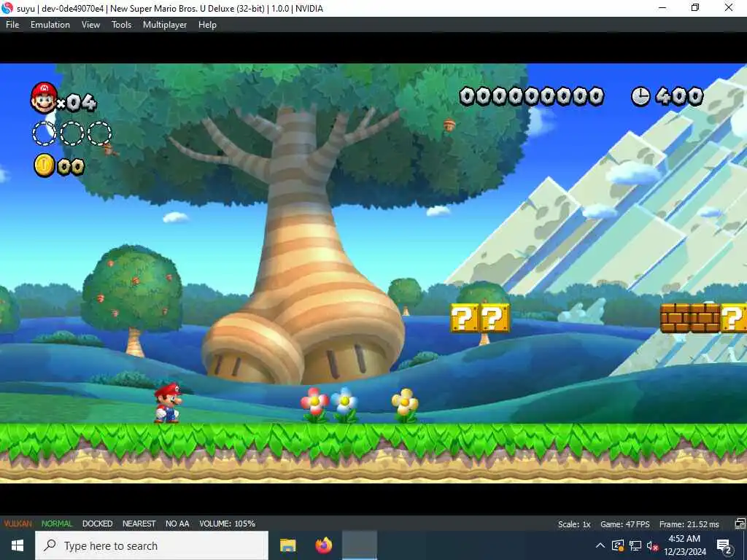Open the Tools menu
Screen dimensions: 747x560
[122, 25]
